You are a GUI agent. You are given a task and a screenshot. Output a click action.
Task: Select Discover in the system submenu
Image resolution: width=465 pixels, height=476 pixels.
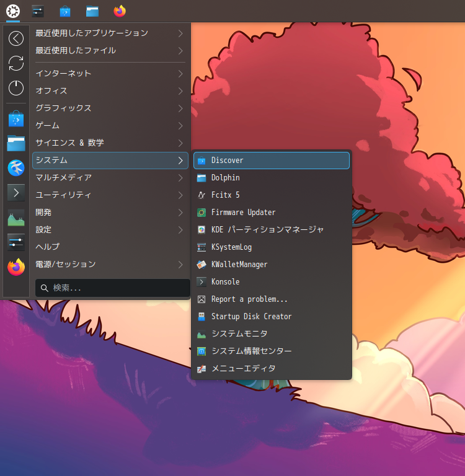[272, 161]
